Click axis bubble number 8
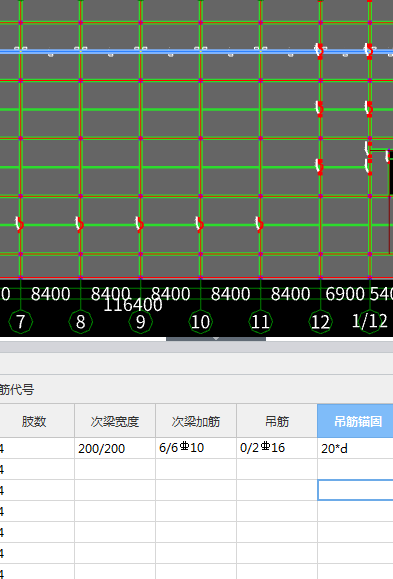 [81, 322]
